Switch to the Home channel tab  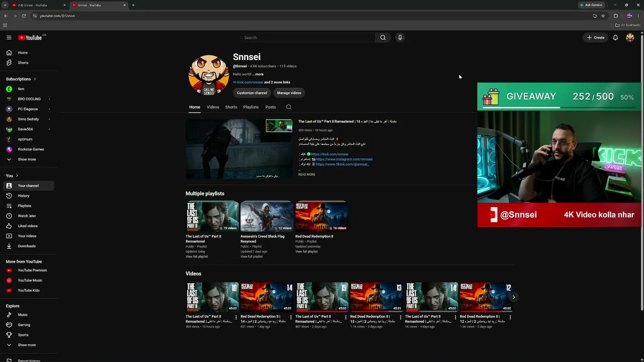(195, 107)
